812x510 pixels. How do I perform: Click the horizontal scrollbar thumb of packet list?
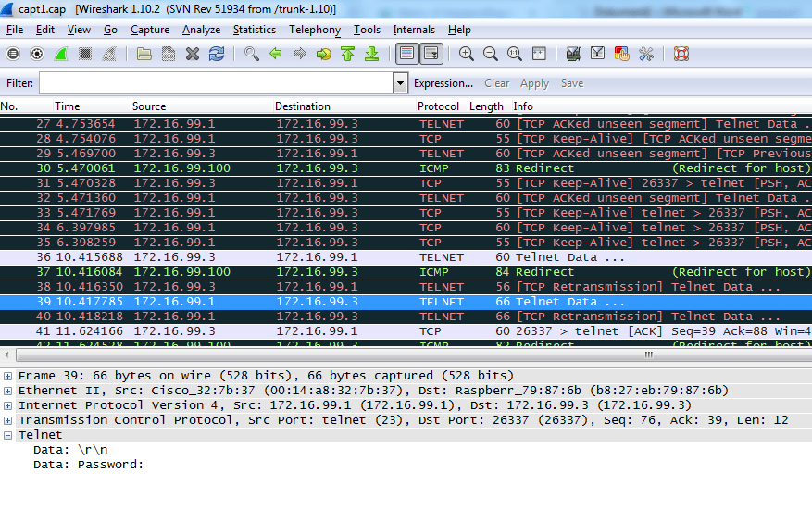[x=414, y=355]
